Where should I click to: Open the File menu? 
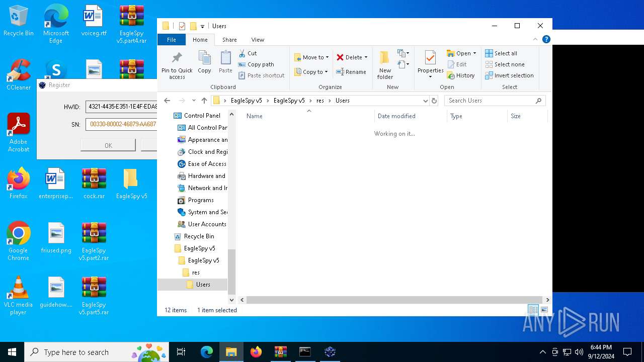point(172,40)
